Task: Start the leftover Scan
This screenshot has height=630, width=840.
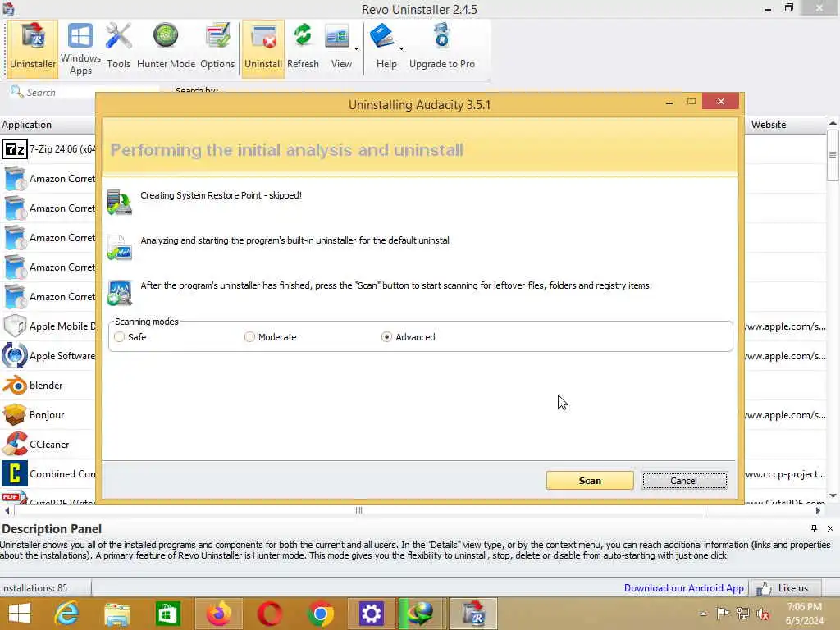Action: (590, 481)
